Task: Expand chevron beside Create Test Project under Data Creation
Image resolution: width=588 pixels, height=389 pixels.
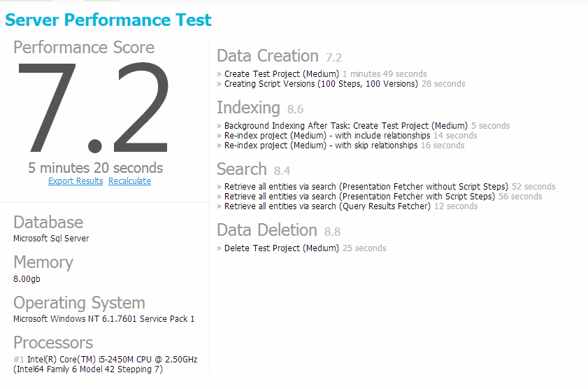Action: coord(219,74)
